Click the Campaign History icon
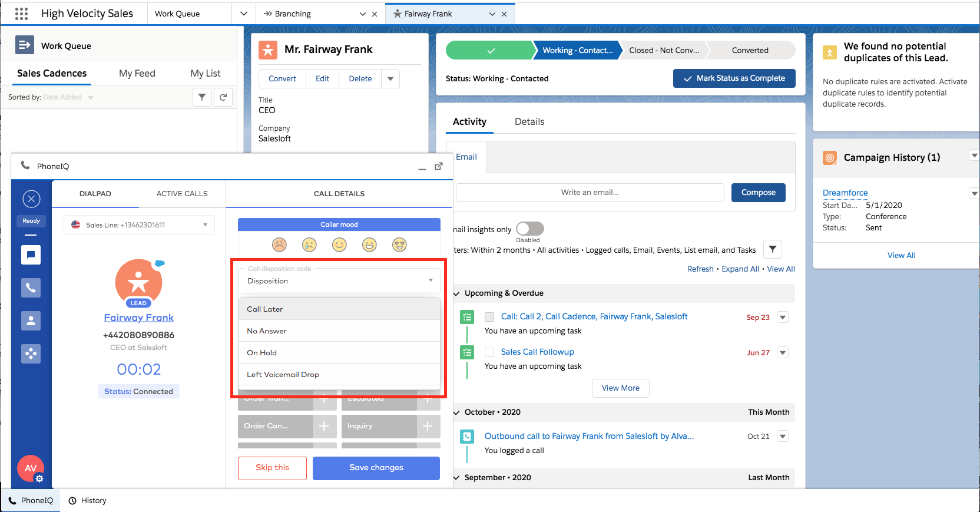Viewport: 980px width, 512px height. point(830,158)
